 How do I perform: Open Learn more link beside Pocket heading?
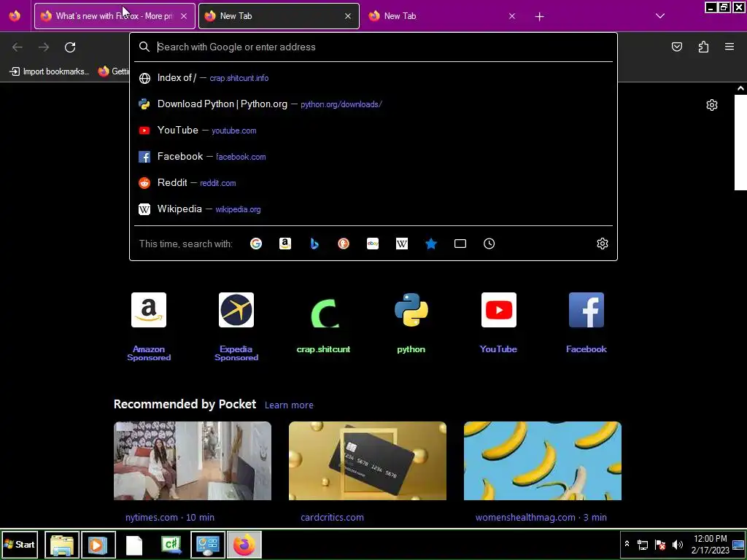point(289,405)
